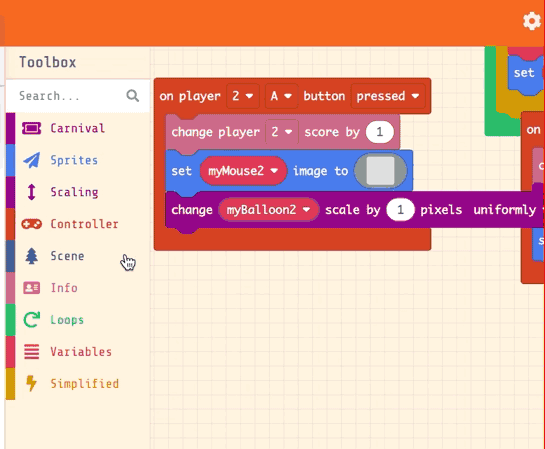Edit the score by value field
The width and height of the screenshot is (545, 449).
[380, 132]
